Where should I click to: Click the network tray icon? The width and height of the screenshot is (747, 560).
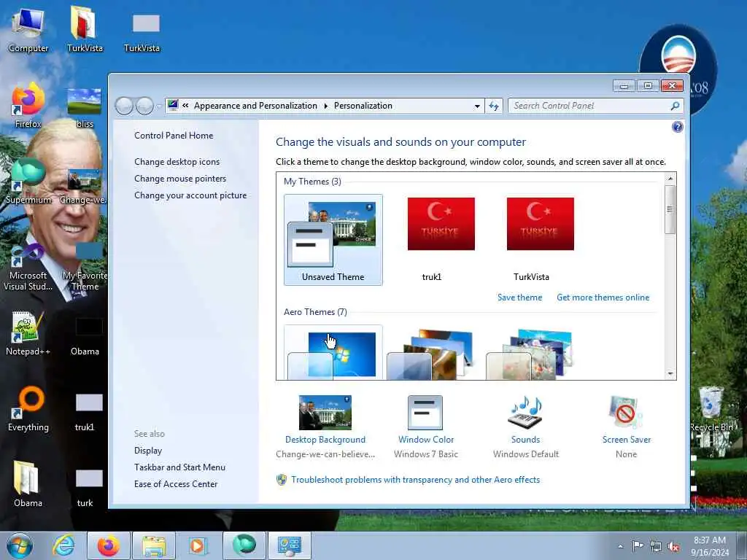click(x=656, y=547)
